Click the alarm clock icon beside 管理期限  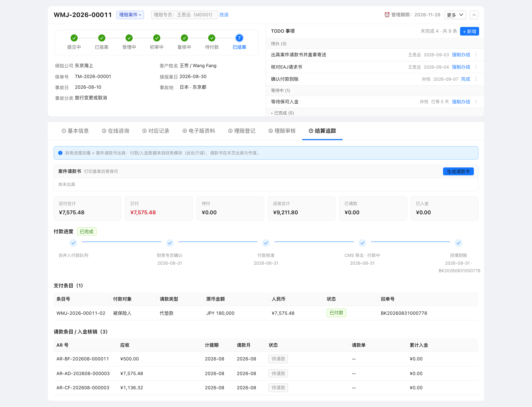pos(387,15)
